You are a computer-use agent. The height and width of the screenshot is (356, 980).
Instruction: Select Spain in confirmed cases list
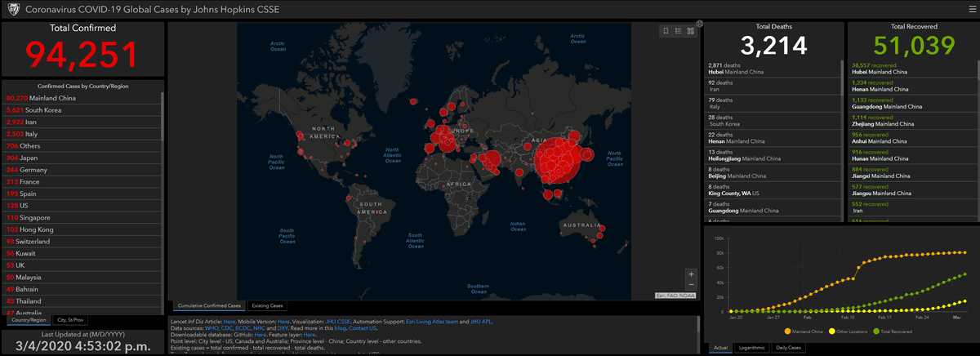point(82,194)
